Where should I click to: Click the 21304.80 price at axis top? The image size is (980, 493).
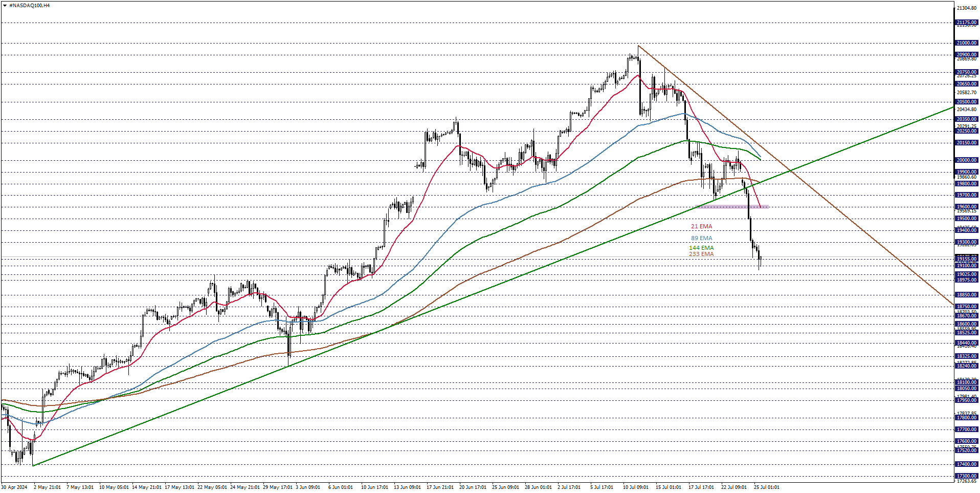click(967, 8)
